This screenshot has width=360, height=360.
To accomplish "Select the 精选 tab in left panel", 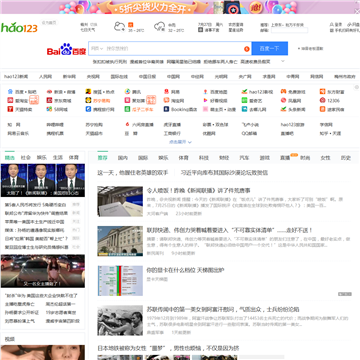I will 10,157.
